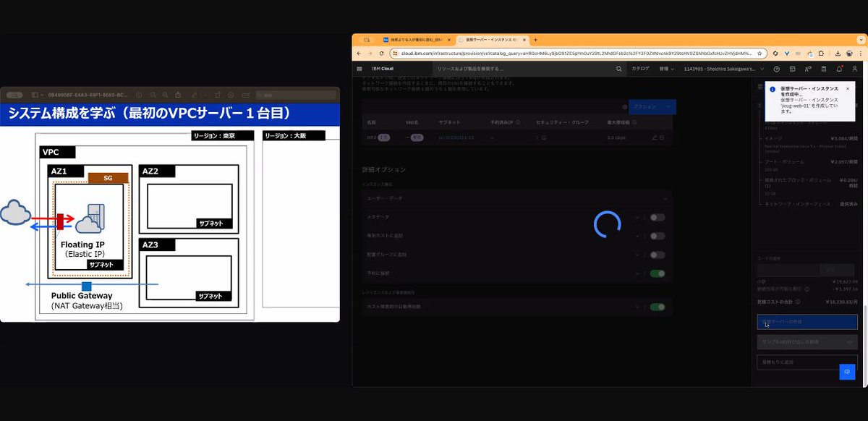The image size is (868, 421).
Task: Click the IBM Cloud logo link
Action: pyautogui.click(x=383, y=69)
